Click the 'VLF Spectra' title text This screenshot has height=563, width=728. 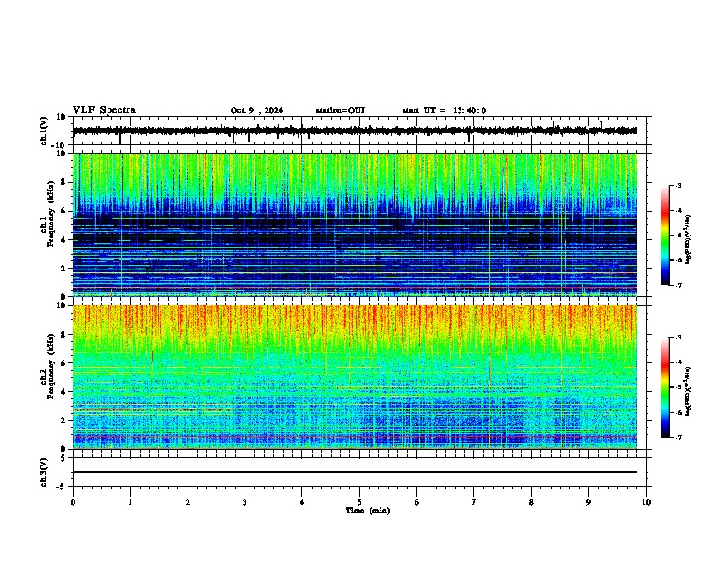click(x=104, y=109)
